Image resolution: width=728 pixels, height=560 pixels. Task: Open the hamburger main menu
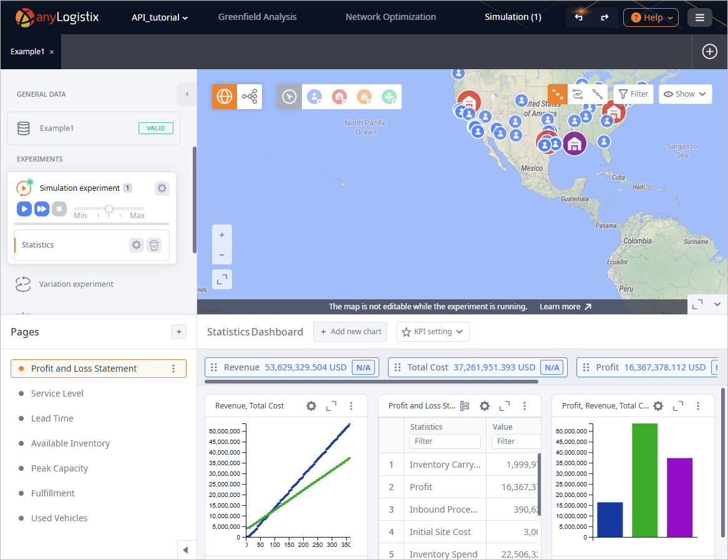click(700, 17)
